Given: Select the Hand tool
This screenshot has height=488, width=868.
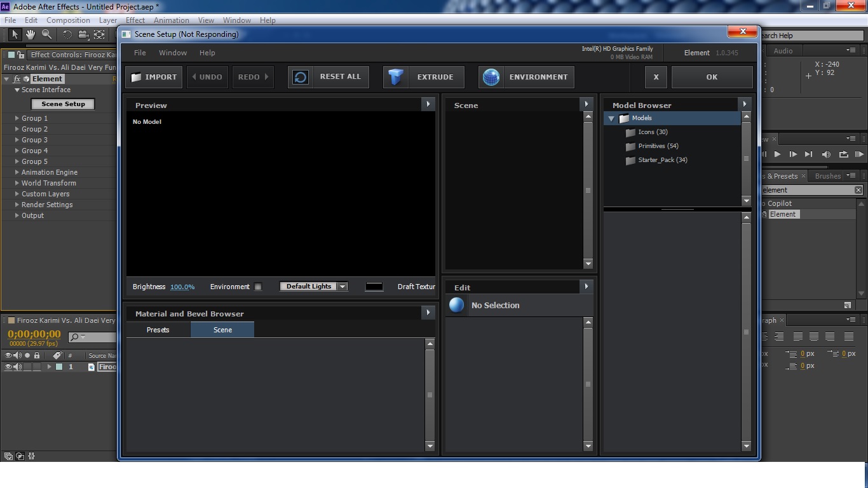Looking at the screenshot, I should 31,34.
